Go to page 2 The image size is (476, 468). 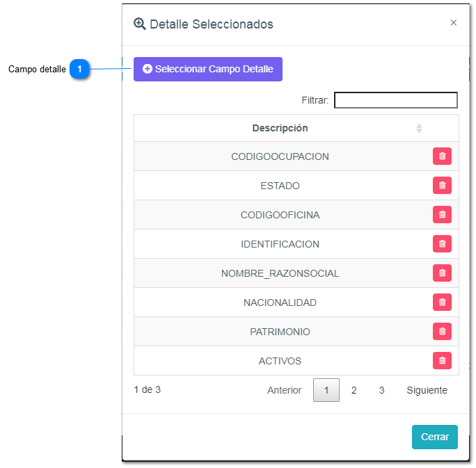[x=354, y=390]
